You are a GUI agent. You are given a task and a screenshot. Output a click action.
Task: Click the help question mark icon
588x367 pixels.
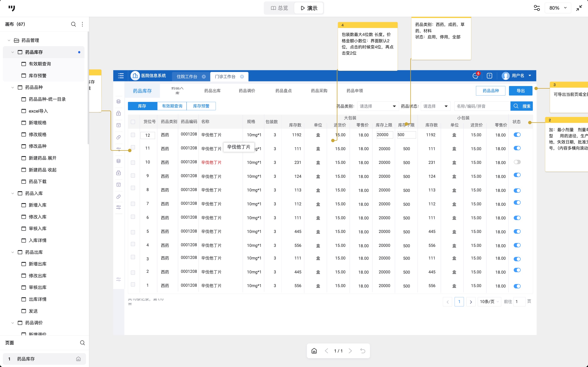click(x=489, y=76)
